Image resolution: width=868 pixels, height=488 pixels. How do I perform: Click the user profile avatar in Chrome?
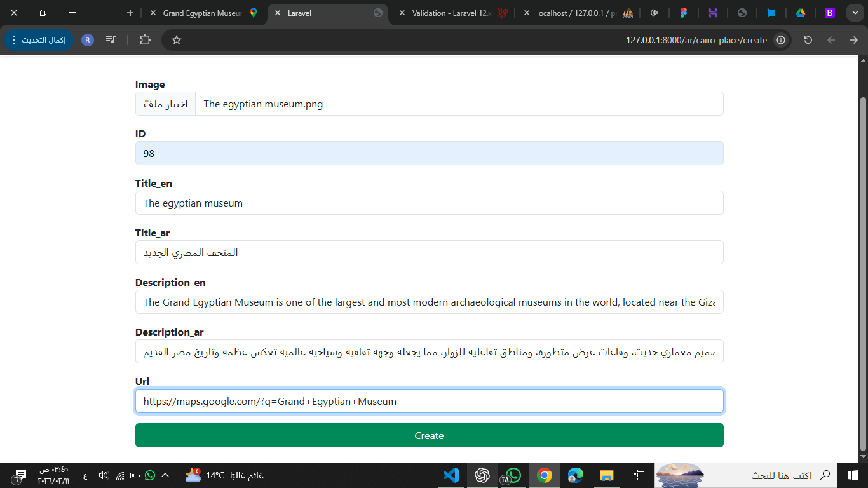point(87,40)
